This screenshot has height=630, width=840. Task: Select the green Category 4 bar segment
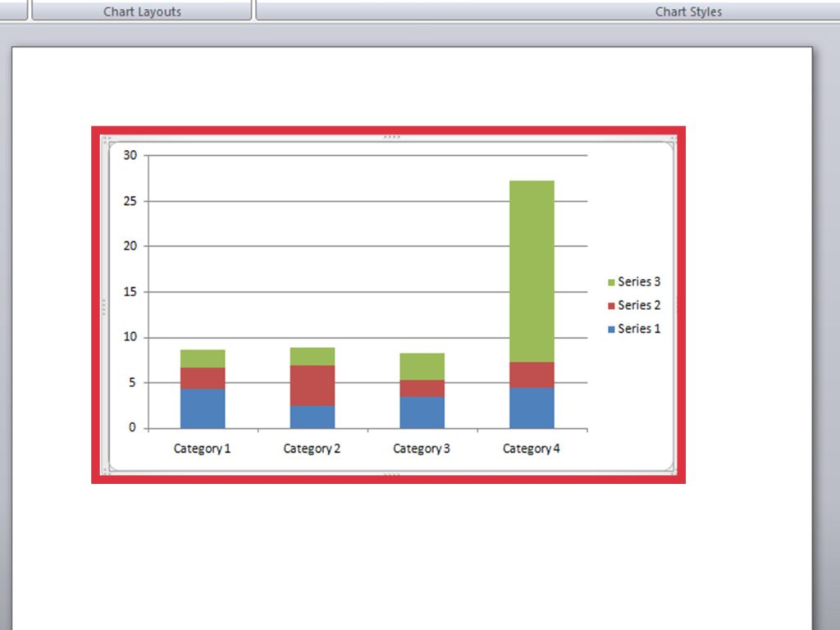click(x=532, y=272)
